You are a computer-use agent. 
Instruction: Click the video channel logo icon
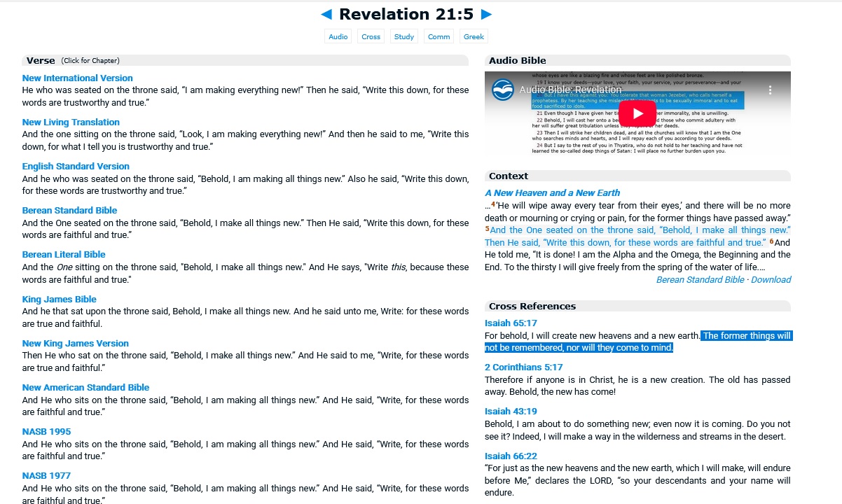tap(502, 90)
